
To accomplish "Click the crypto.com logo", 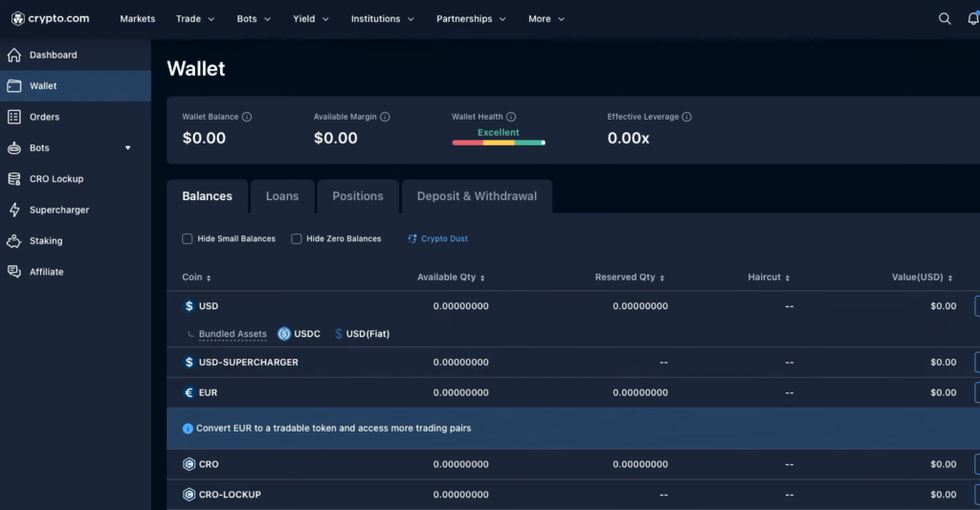I will tap(50, 19).
